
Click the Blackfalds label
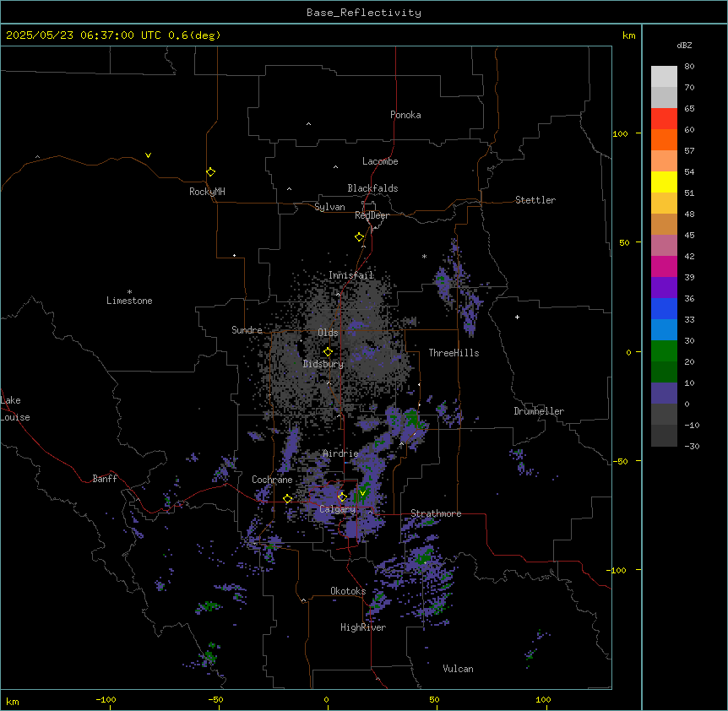372,188
